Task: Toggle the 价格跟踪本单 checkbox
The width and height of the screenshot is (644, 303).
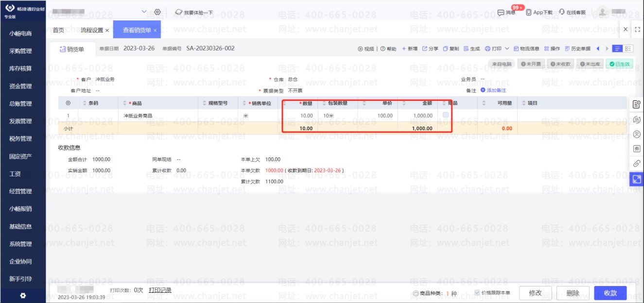Action: tap(477, 293)
